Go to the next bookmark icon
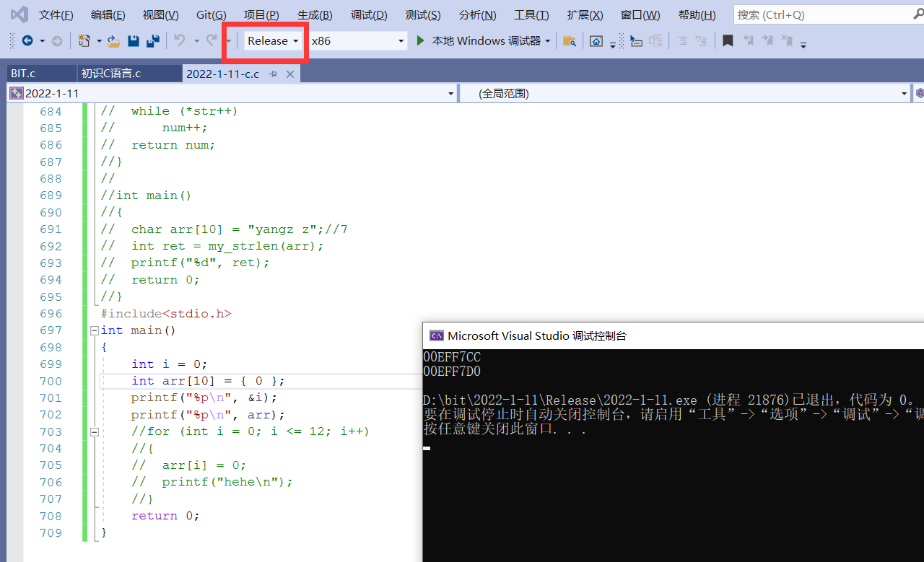Image resolution: width=924 pixels, height=562 pixels. [x=767, y=41]
